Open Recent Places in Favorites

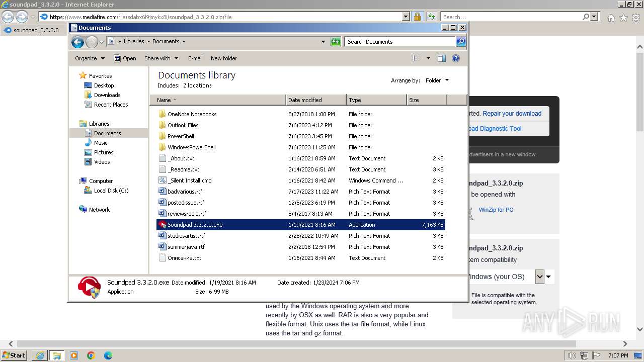coord(111,105)
